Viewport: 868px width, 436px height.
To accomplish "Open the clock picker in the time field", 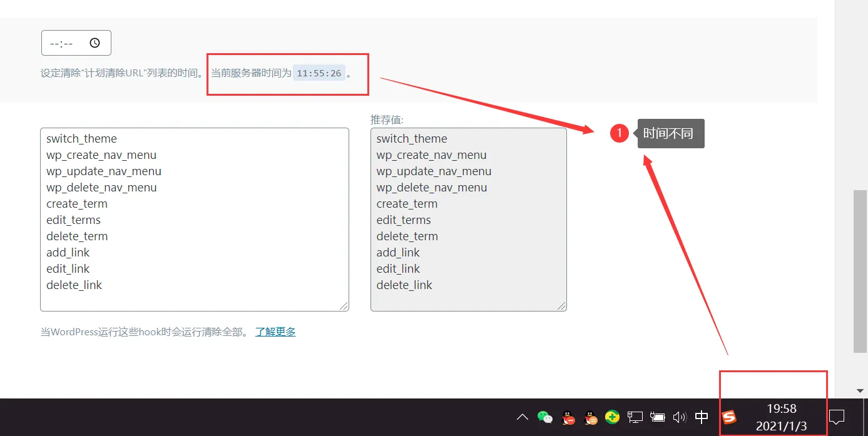I will tap(94, 43).
